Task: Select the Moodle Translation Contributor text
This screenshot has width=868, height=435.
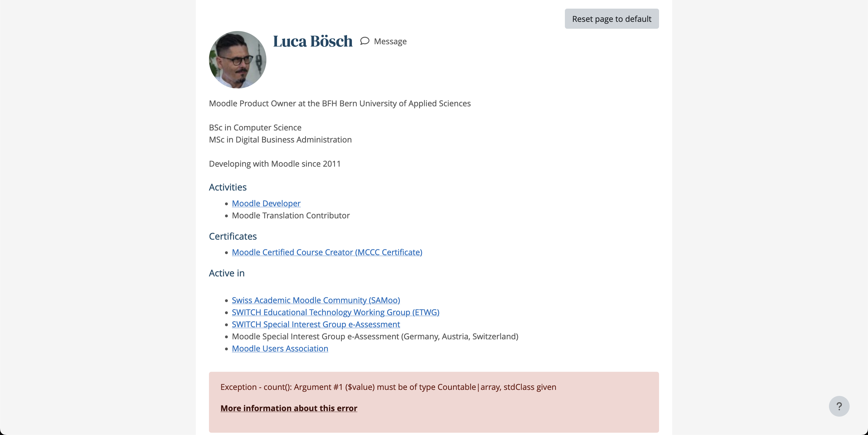Action: click(291, 215)
